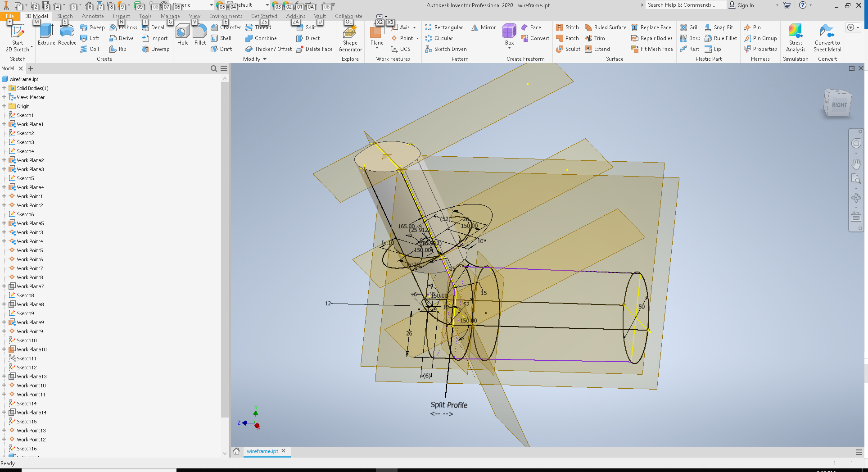Screen dimensions: 868x472
Task: Activate the Shell tool
Action: 222,38
